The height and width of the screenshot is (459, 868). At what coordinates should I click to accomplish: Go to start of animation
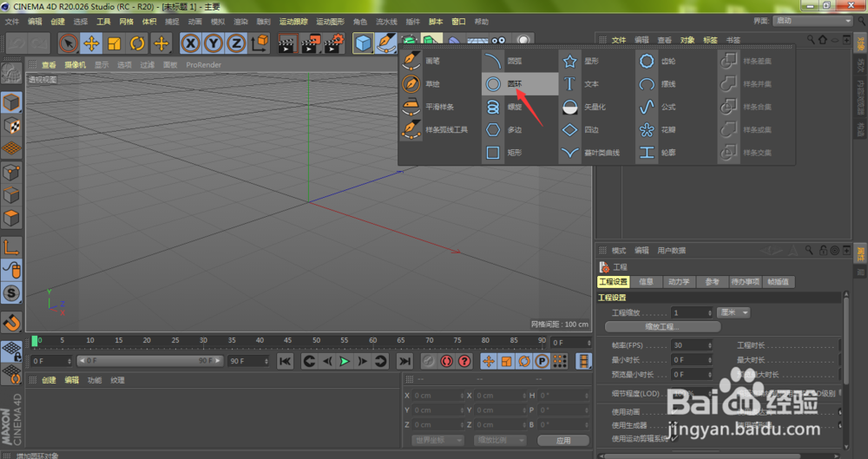[x=285, y=362]
